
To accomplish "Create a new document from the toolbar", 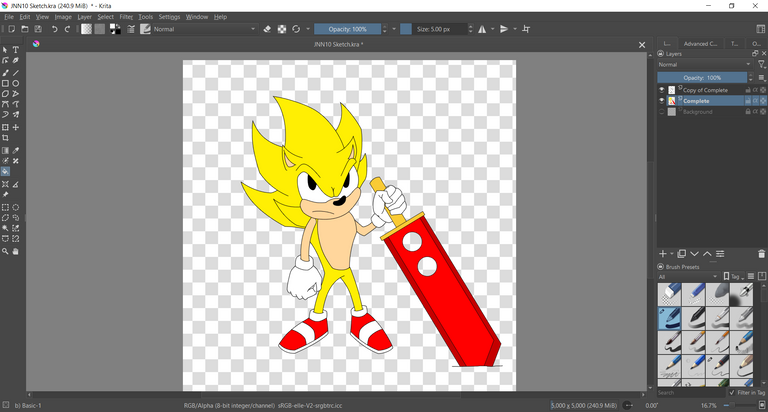I will coord(11,29).
